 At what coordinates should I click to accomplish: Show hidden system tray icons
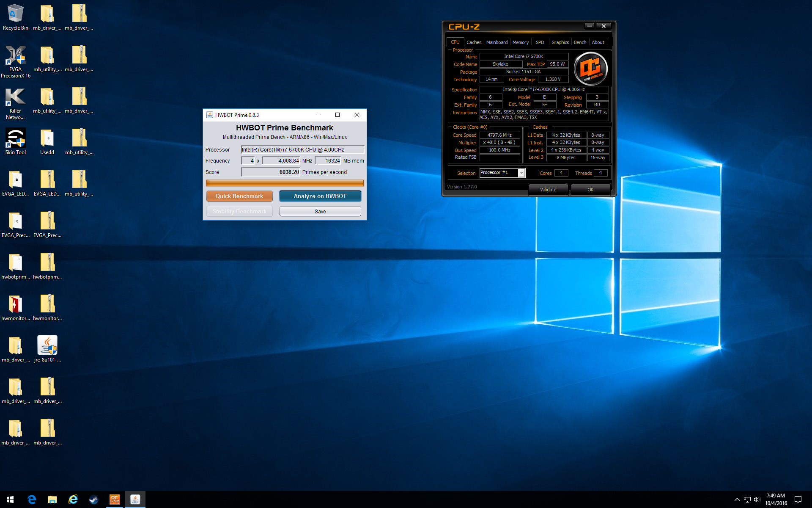pos(737,500)
